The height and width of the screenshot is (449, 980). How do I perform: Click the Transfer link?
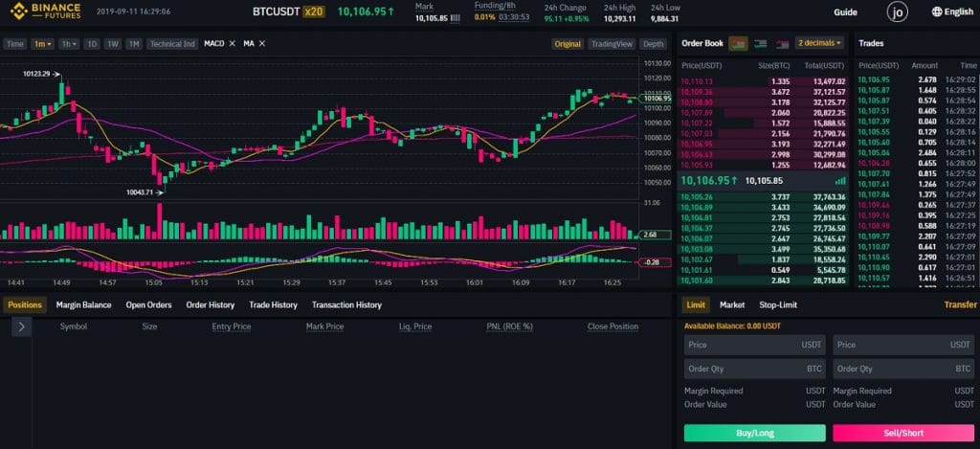click(960, 305)
